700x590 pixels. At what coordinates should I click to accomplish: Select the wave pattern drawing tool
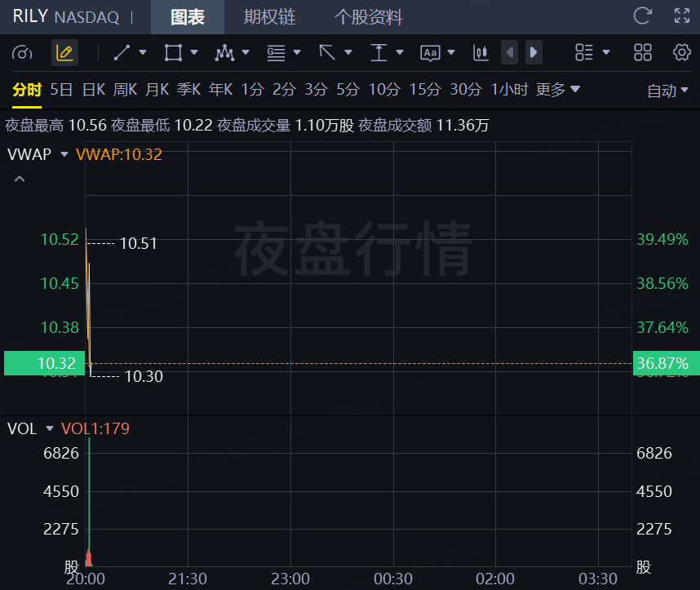tap(224, 53)
